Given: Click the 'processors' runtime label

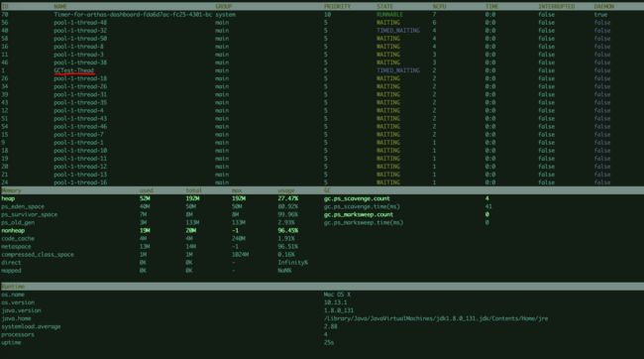Looking at the screenshot, I should click(x=18, y=335).
